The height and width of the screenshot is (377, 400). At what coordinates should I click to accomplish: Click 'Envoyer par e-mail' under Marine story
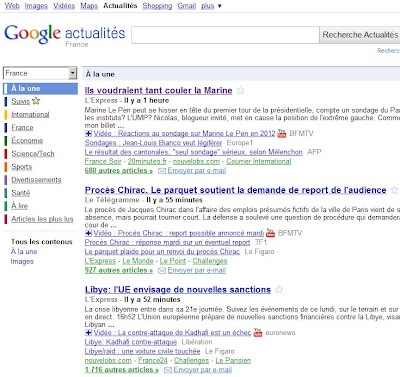click(x=197, y=171)
